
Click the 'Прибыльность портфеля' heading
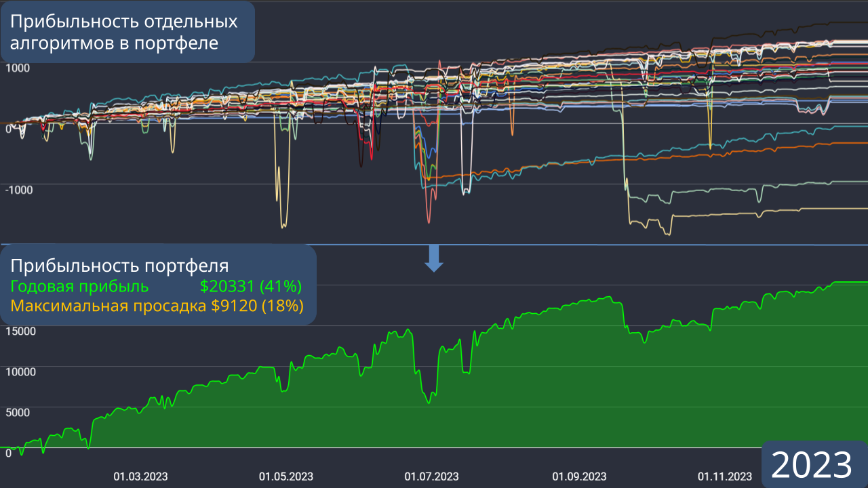click(119, 265)
